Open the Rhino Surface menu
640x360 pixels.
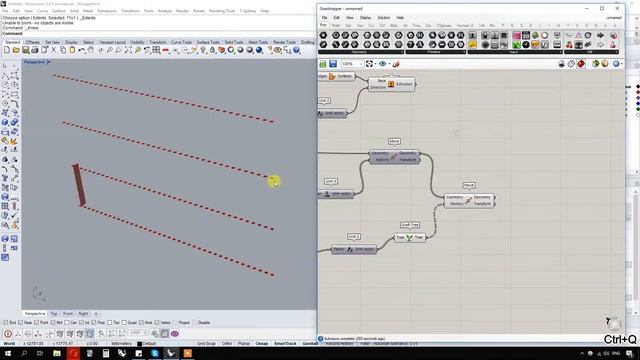click(59, 11)
